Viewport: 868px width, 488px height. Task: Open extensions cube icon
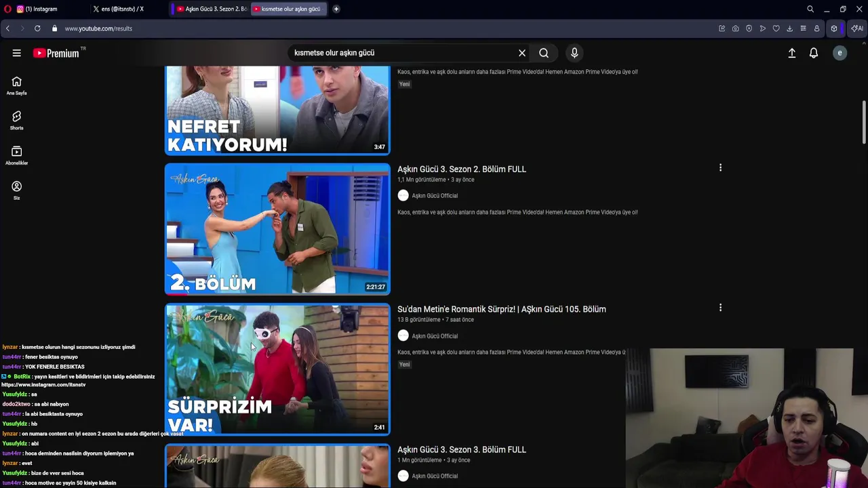[x=834, y=28]
